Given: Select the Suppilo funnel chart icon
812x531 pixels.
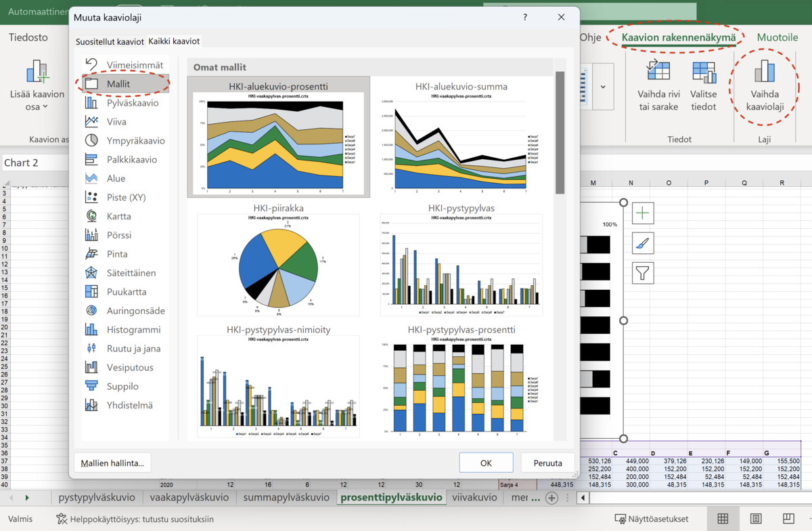Looking at the screenshot, I should (91, 386).
